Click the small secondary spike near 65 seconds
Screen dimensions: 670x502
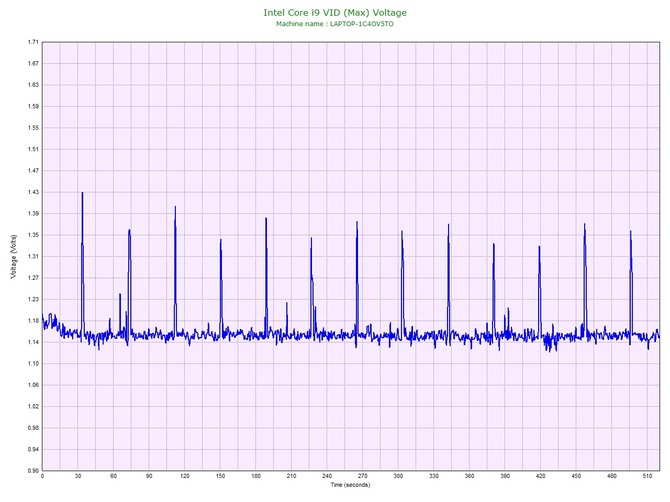[x=120, y=295]
